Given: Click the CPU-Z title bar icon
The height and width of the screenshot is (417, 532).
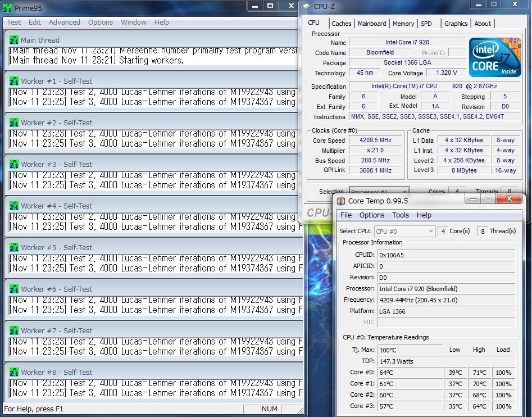Looking at the screenshot, I should 307,7.
